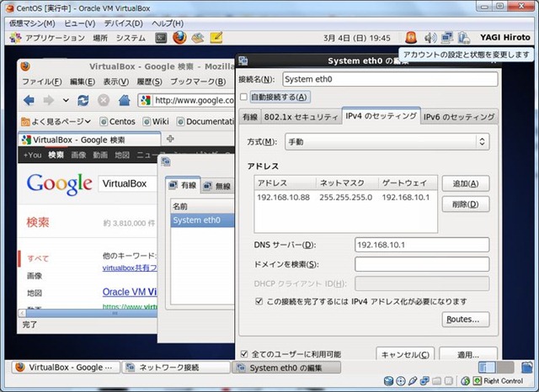The height and width of the screenshot is (392, 539).
Task: Click the Firefox home button
Action: 124,100
